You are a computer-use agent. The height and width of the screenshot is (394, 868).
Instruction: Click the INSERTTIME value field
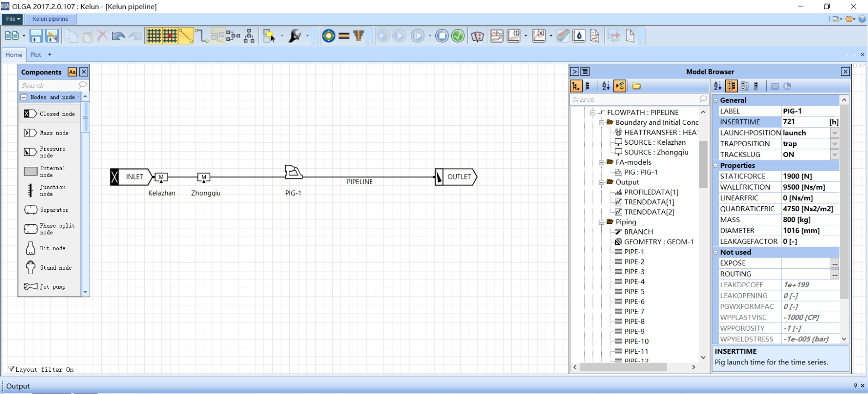click(805, 122)
